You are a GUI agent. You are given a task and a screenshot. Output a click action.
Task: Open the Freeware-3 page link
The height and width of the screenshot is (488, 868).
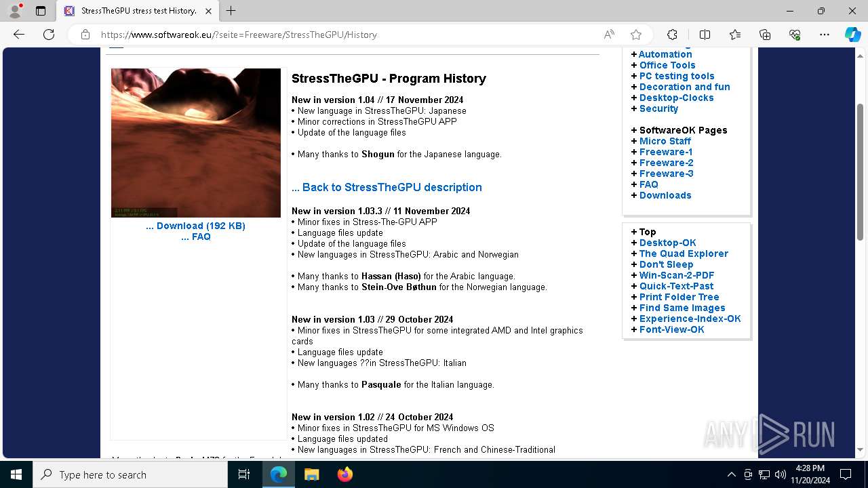667,174
